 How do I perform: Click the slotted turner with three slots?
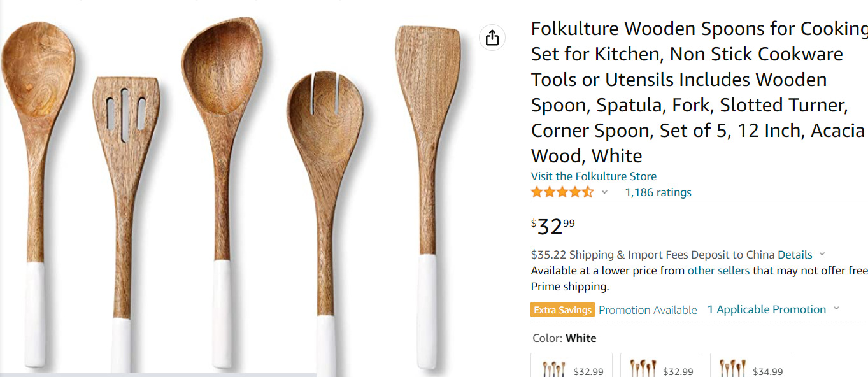[125, 191]
